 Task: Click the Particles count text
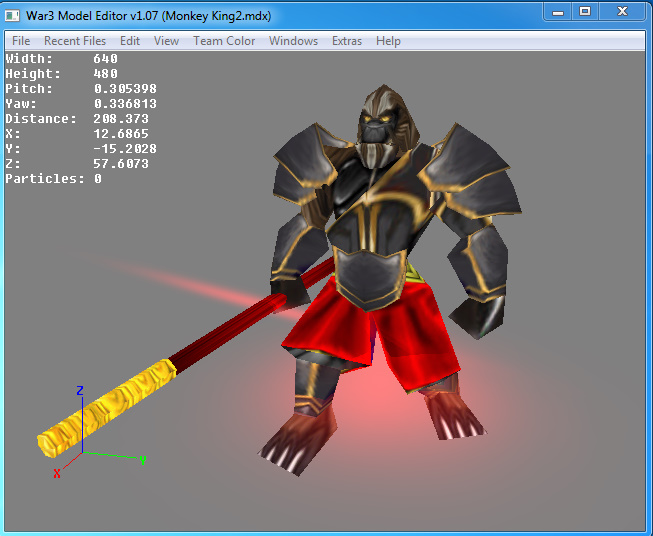click(53, 179)
